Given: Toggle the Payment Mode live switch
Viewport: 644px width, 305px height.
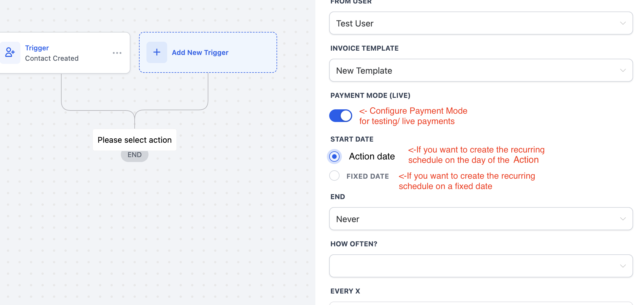Looking at the screenshot, I should tap(341, 116).
